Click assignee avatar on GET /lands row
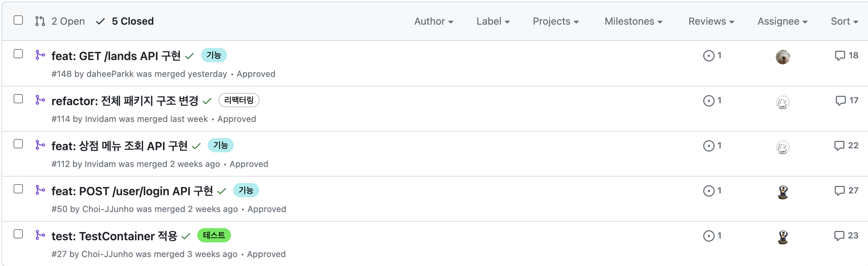This screenshot has height=266, width=868. (783, 57)
